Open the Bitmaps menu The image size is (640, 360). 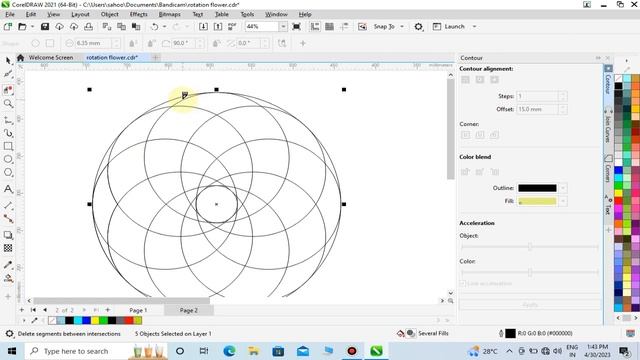coord(169,14)
